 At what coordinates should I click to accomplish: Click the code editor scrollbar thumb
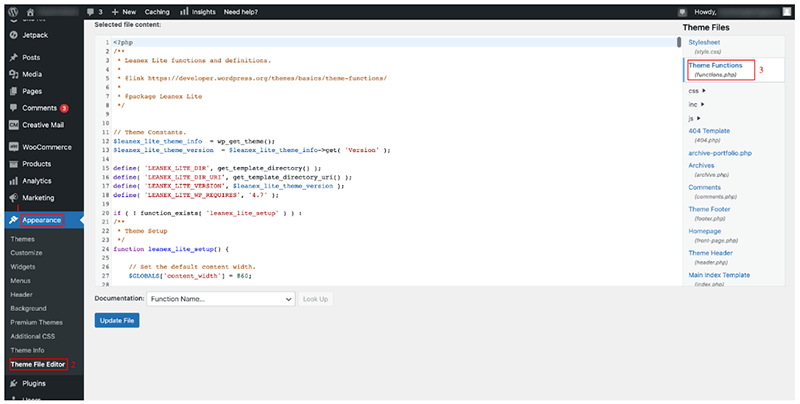click(x=679, y=42)
